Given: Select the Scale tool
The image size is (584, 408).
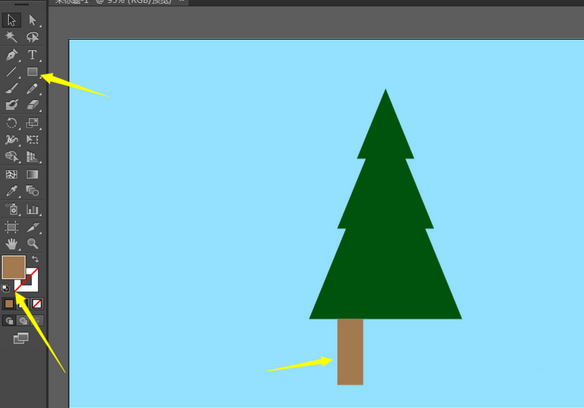Looking at the screenshot, I should coord(32,123).
